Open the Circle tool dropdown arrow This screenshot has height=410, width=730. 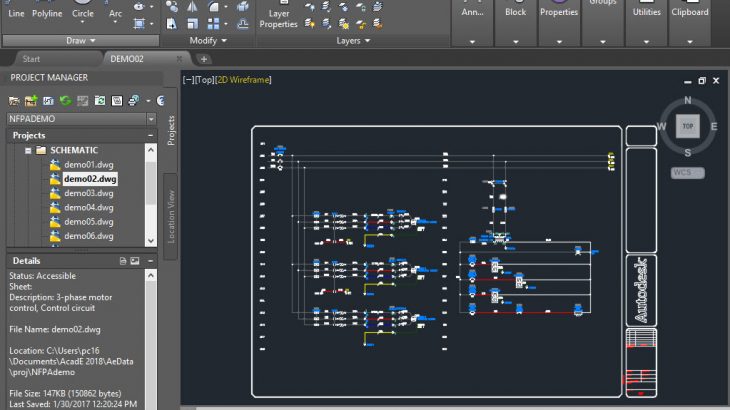tap(82, 22)
